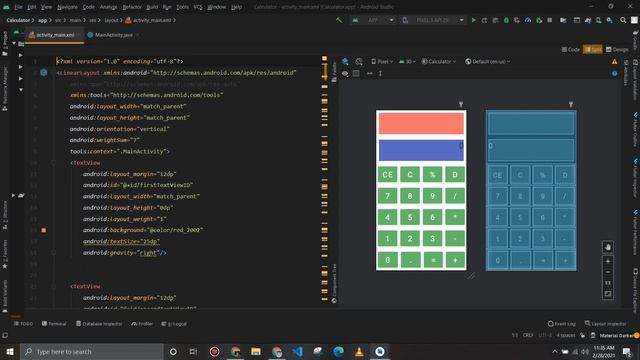
Task: Click Apply Changes and Restart Activity icon
Action: [484, 20]
